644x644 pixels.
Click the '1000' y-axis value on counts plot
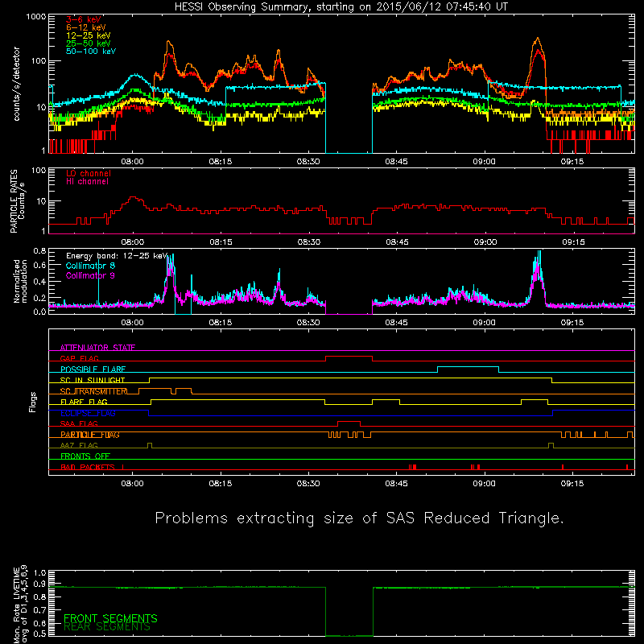pyautogui.click(x=36, y=17)
